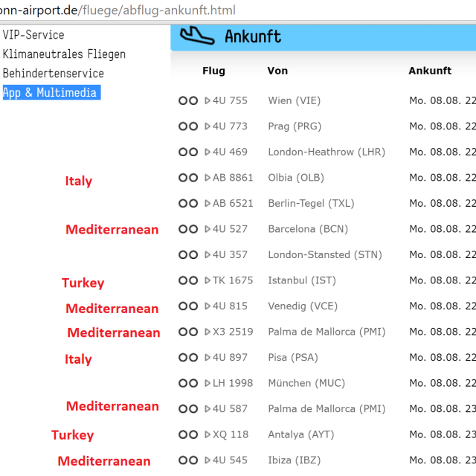The width and height of the screenshot is (476, 476).
Task: Open the highlighted App & Multimedia item
Action: click(50, 93)
